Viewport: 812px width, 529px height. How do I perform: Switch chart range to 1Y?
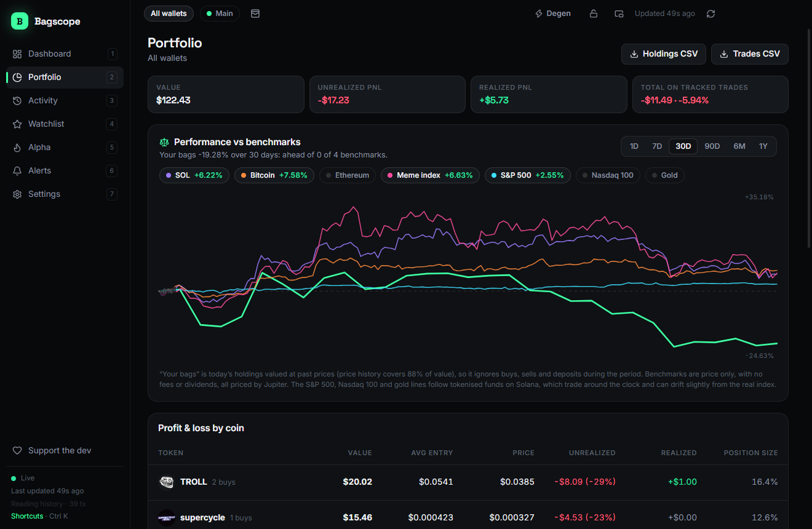tap(763, 146)
